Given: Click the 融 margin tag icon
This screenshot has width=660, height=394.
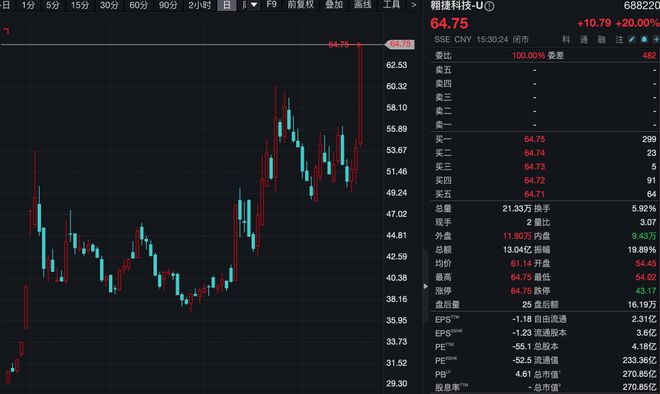Looking at the screenshot, I should click(602, 40).
